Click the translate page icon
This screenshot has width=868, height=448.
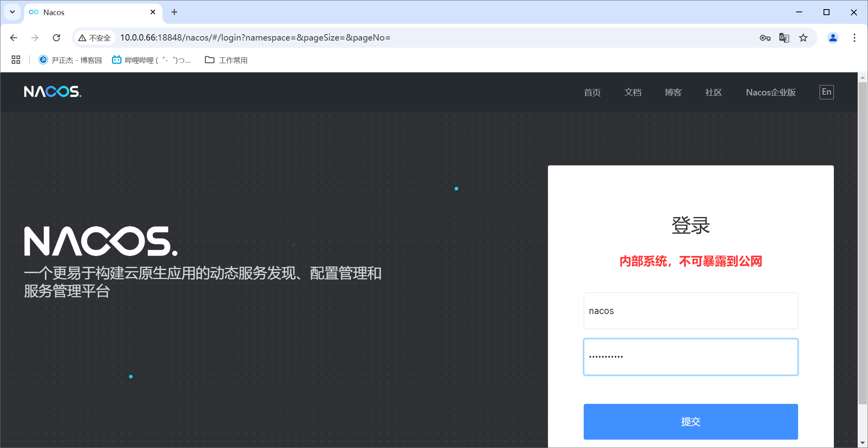click(784, 38)
